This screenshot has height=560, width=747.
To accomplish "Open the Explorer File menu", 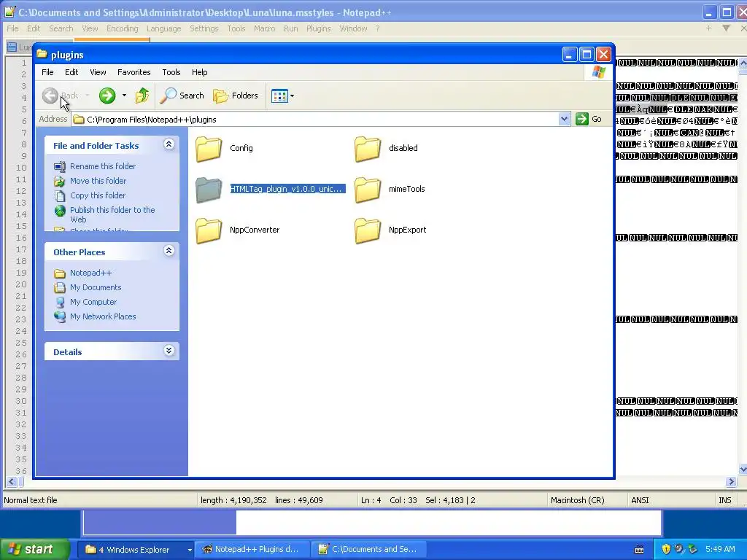I will coord(47,72).
